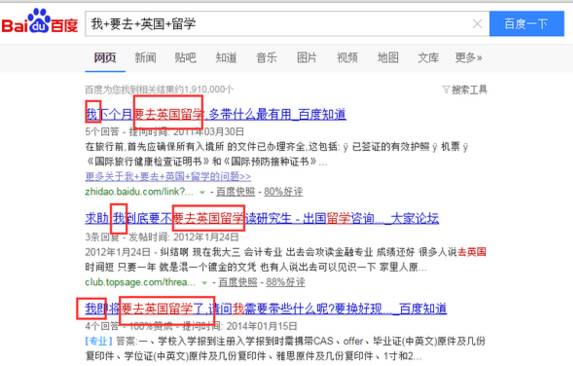Screen dimensions: 573x366
Task: Click the 百度一下 search button
Action: (x=527, y=24)
